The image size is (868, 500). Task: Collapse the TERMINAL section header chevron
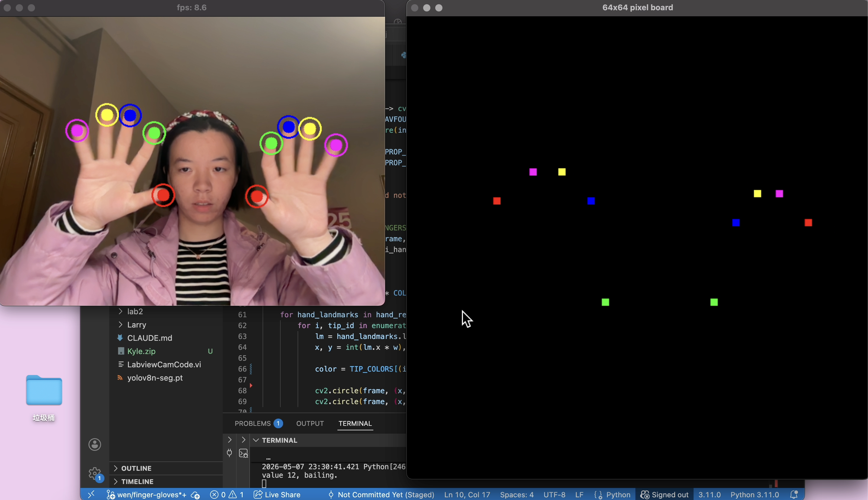pos(256,440)
